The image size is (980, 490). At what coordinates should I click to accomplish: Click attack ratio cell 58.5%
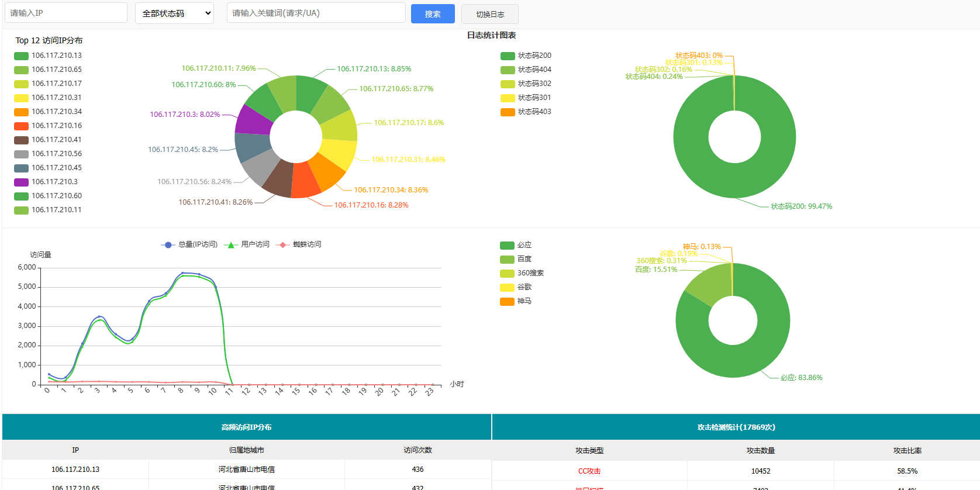[x=907, y=471]
